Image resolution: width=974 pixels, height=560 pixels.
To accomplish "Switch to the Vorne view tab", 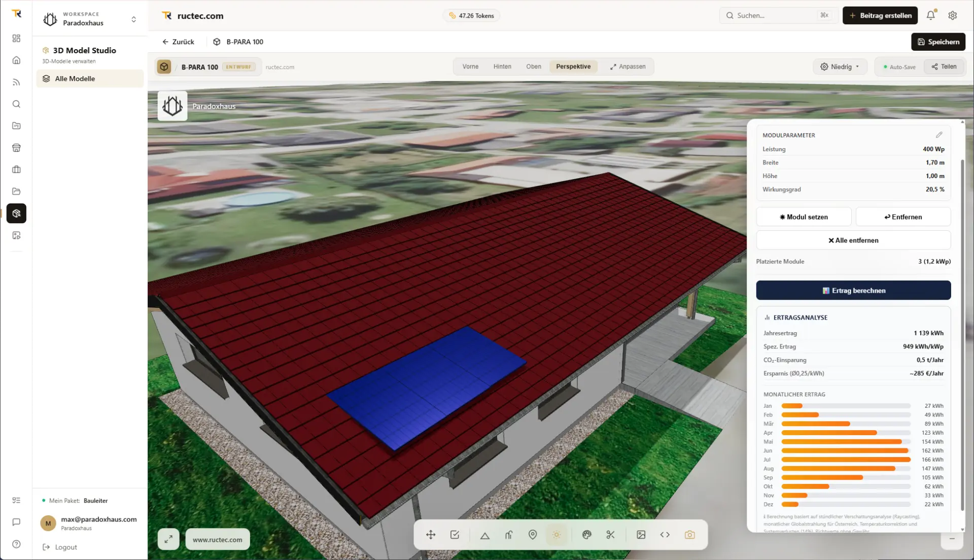I will (470, 66).
